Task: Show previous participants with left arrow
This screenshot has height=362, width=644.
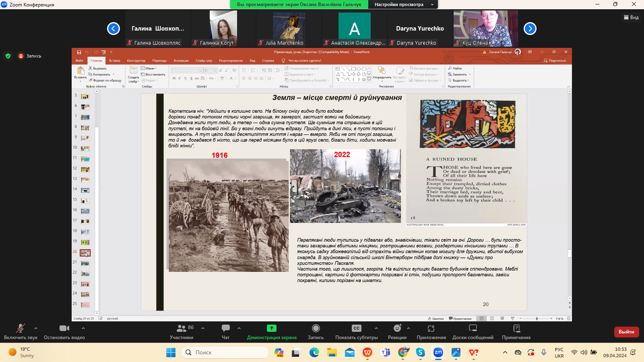Action: tap(114, 29)
